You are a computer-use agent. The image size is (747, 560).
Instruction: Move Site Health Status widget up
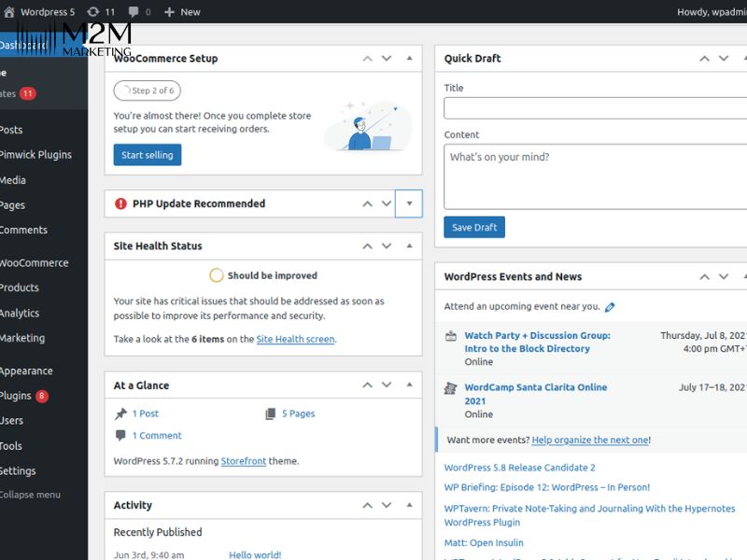[x=367, y=246]
